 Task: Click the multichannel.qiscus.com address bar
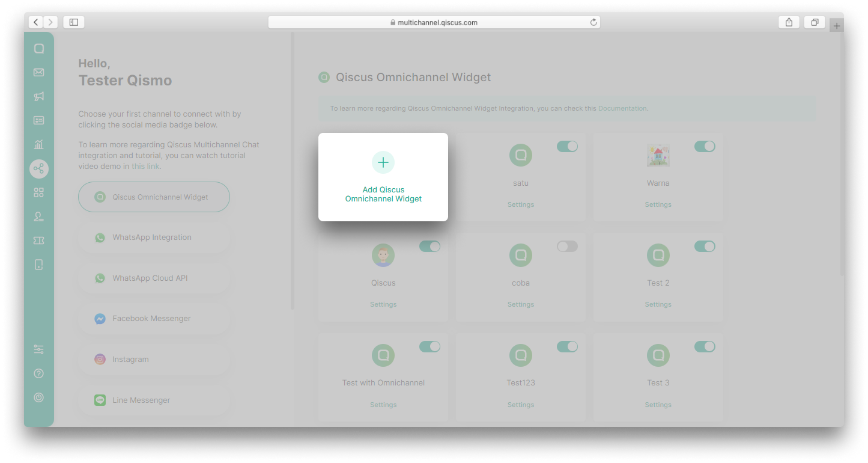click(x=434, y=22)
